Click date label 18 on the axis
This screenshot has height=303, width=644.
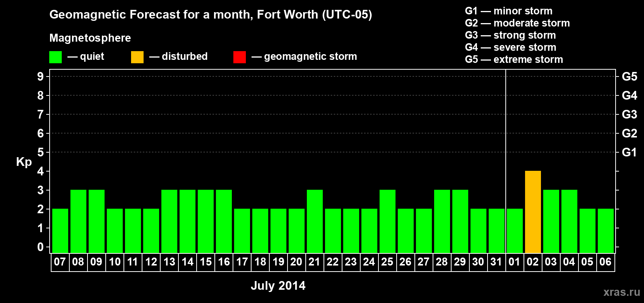point(260,262)
